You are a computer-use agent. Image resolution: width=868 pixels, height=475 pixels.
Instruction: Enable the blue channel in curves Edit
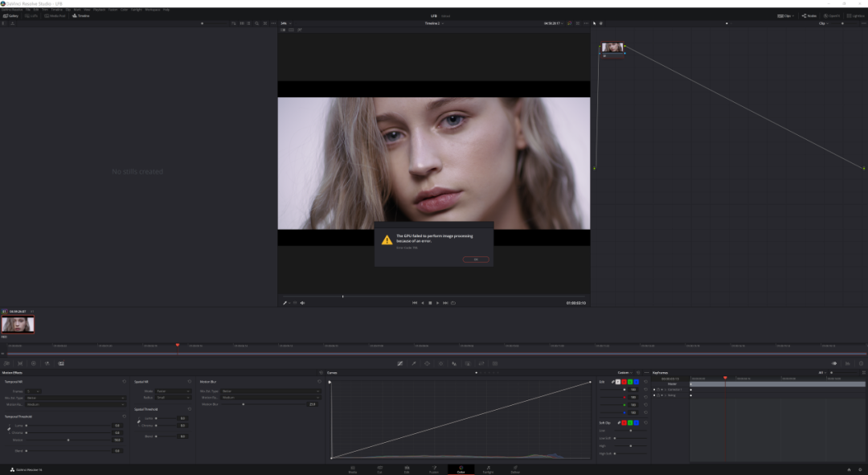coord(636,382)
